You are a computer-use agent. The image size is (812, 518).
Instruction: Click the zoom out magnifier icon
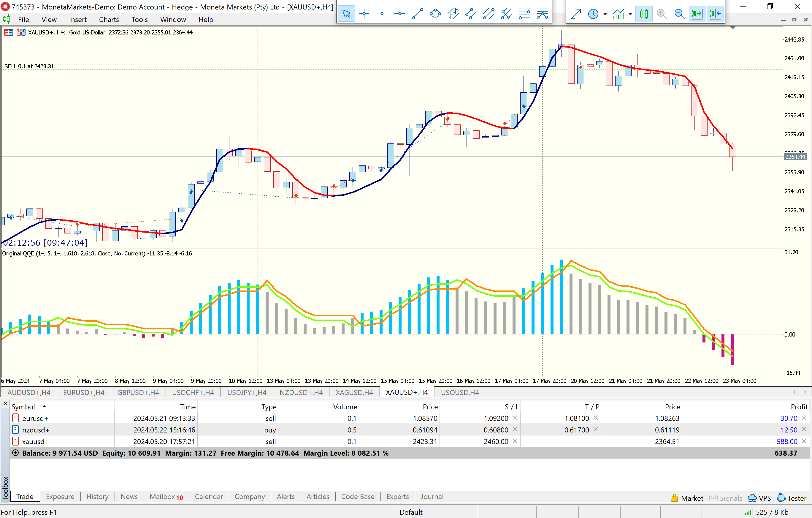679,14
